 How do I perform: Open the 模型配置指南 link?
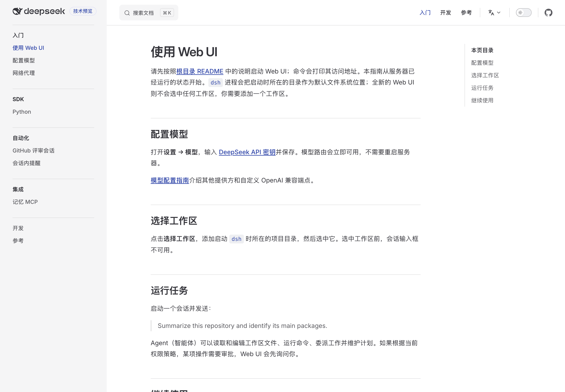170,180
